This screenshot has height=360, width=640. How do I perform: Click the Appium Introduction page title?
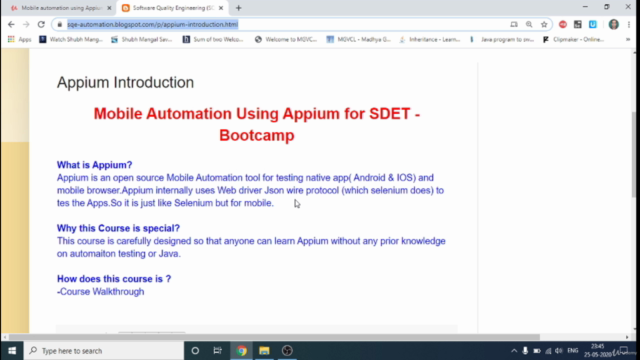pos(125,82)
